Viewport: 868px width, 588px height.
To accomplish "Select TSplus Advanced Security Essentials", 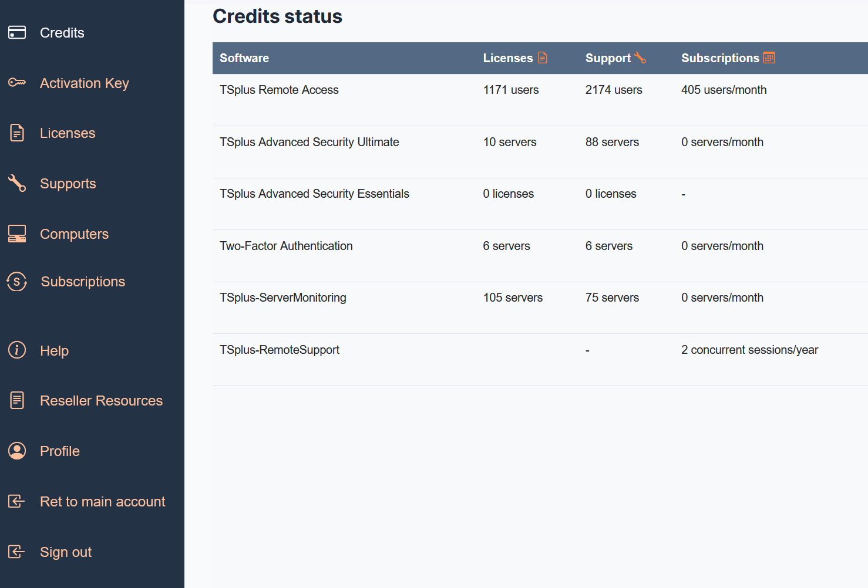I will click(x=314, y=194).
